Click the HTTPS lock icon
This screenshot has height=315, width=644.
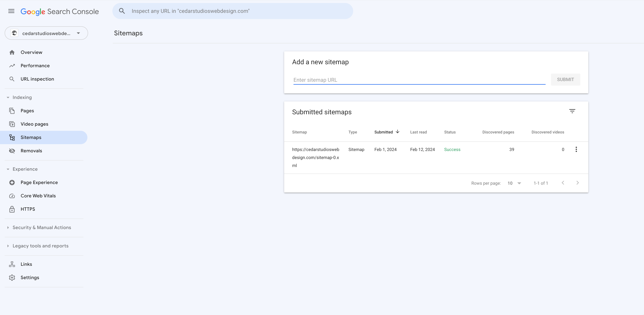[x=12, y=209]
